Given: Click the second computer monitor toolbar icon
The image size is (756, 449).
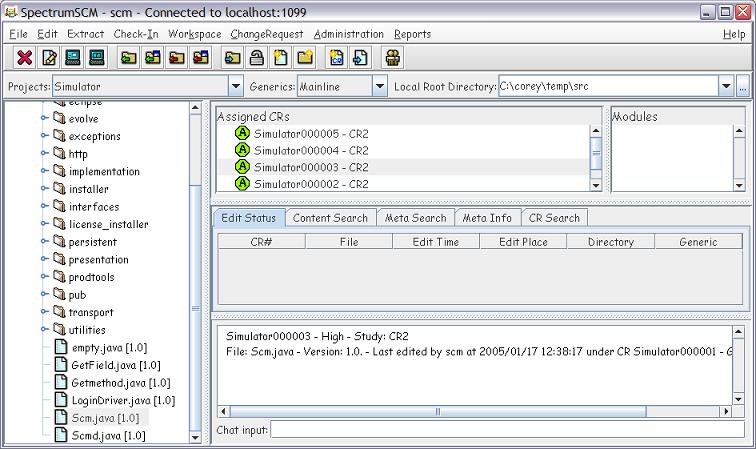Looking at the screenshot, I should click(97, 58).
